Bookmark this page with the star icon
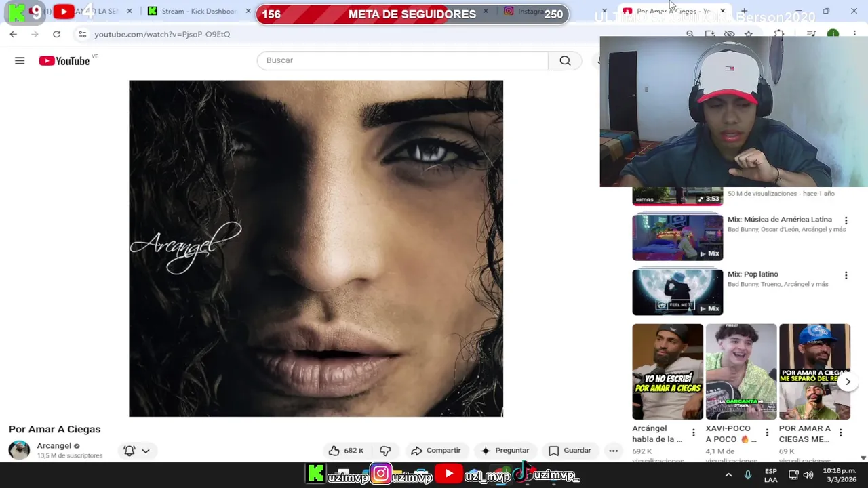Screen dimensions: 868x488 (749, 34)
